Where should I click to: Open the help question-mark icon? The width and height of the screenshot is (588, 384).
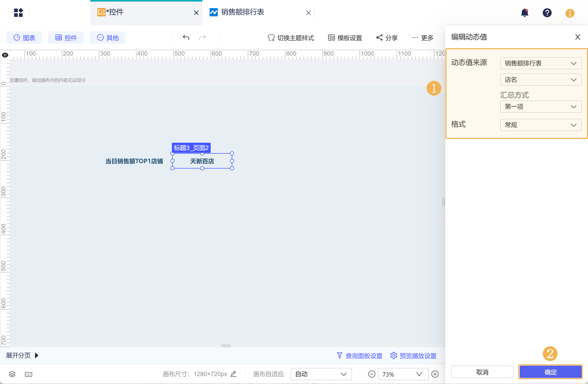tap(547, 13)
